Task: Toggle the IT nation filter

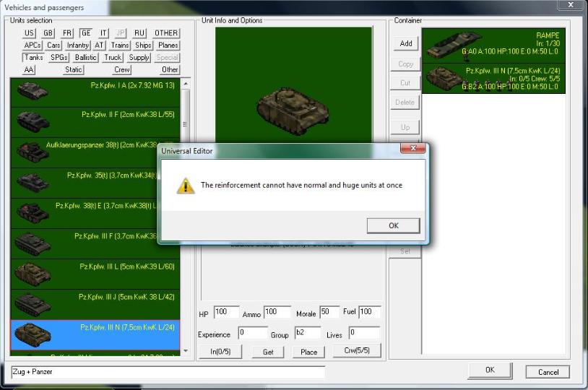Action: click(103, 33)
